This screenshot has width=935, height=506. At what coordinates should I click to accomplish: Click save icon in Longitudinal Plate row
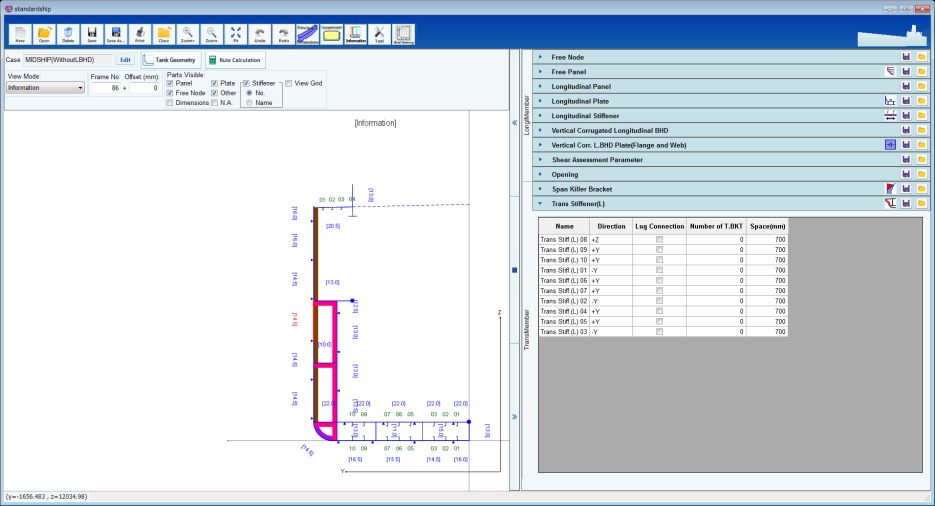tap(906, 101)
